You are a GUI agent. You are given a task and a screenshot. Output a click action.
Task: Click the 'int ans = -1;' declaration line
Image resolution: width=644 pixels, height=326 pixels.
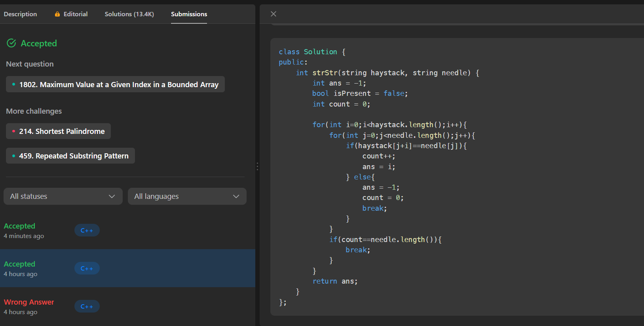tap(339, 83)
